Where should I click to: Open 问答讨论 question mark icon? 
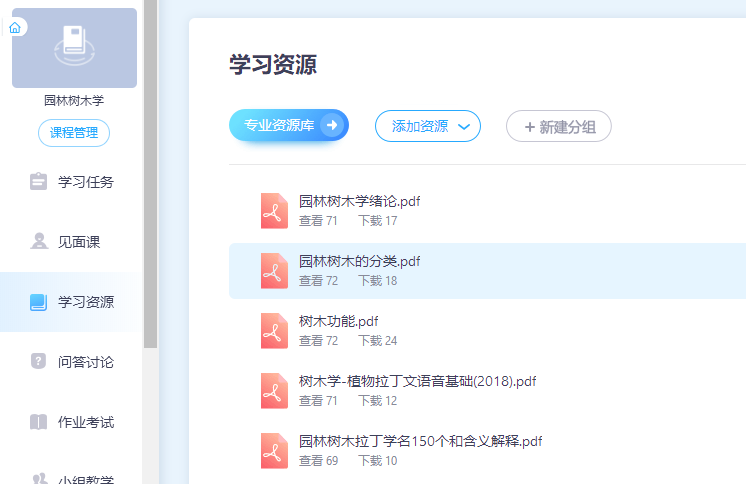[x=39, y=361]
